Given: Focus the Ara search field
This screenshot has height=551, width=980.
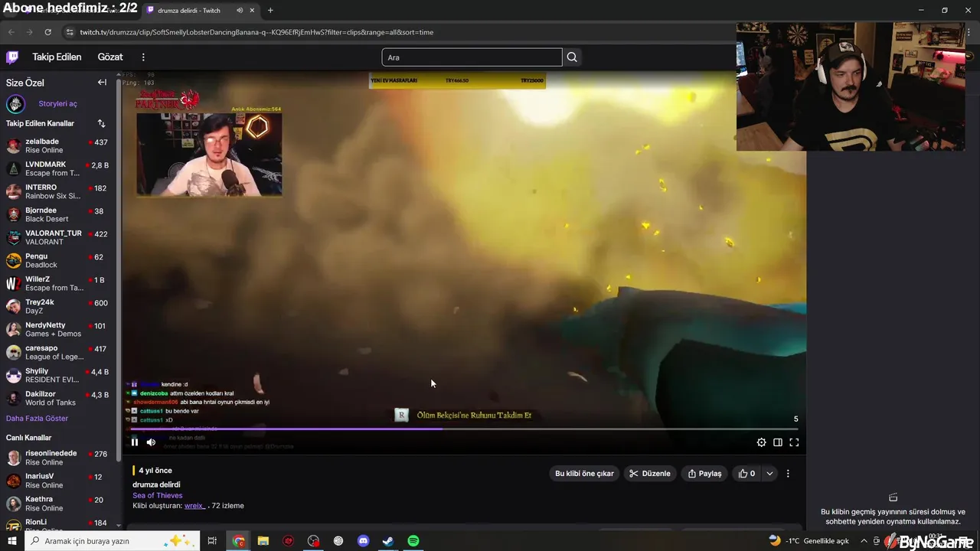Looking at the screenshot, I should (472, 57).
